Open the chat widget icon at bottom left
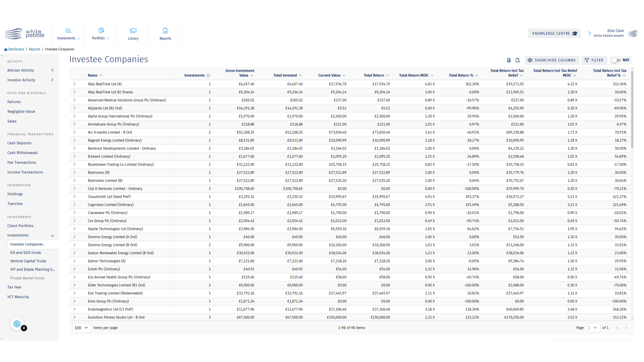Viewport: 644px width, 362px height. click(17, 324)
